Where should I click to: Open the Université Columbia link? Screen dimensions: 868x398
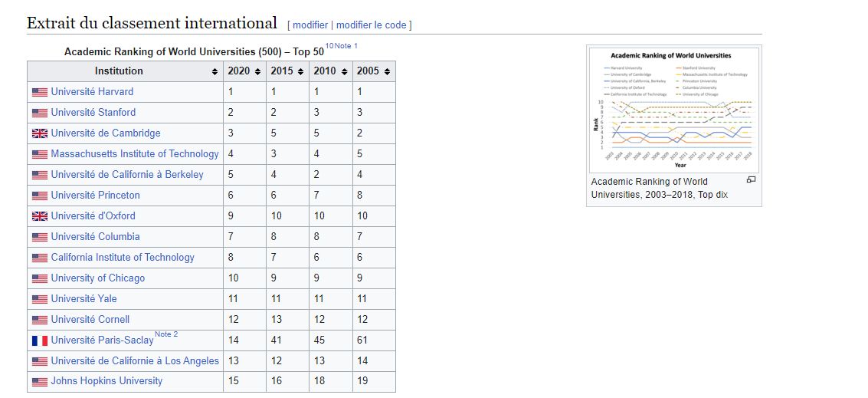(x=95, y=237)
